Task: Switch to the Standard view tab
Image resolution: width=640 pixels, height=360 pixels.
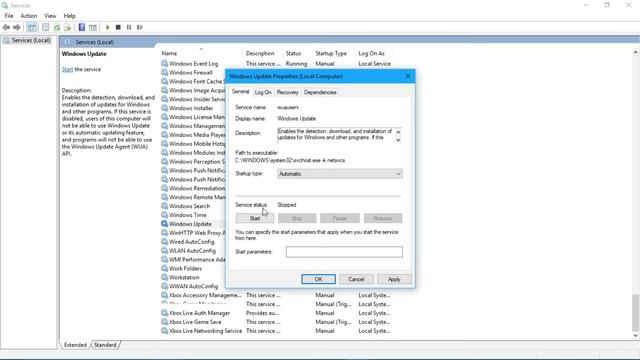Action: [x=105, y=345]
